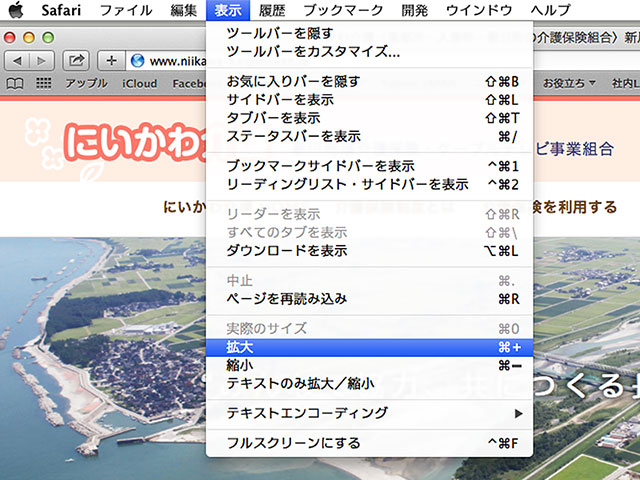
Task: Open the ブックマーク menu
Action: click(343, 10)
